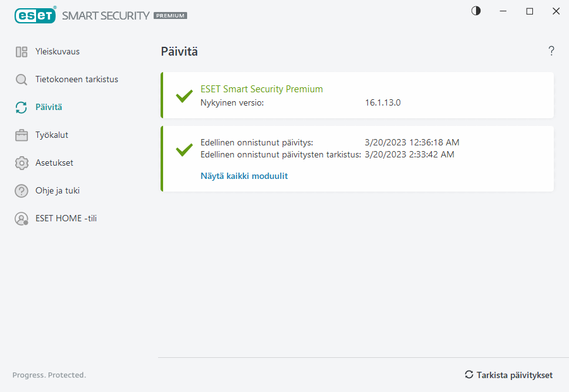Go to Työkalut section
The image size is (569, 392).
(x=52, y=135)
